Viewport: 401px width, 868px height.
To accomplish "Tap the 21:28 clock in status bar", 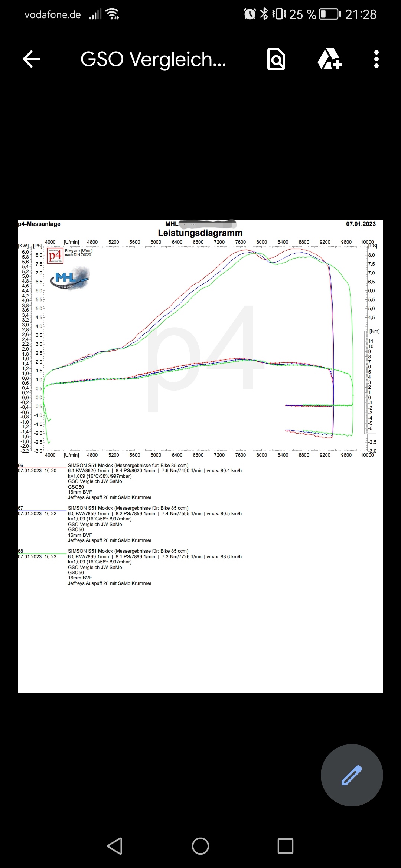I will (x=361, y=14).
